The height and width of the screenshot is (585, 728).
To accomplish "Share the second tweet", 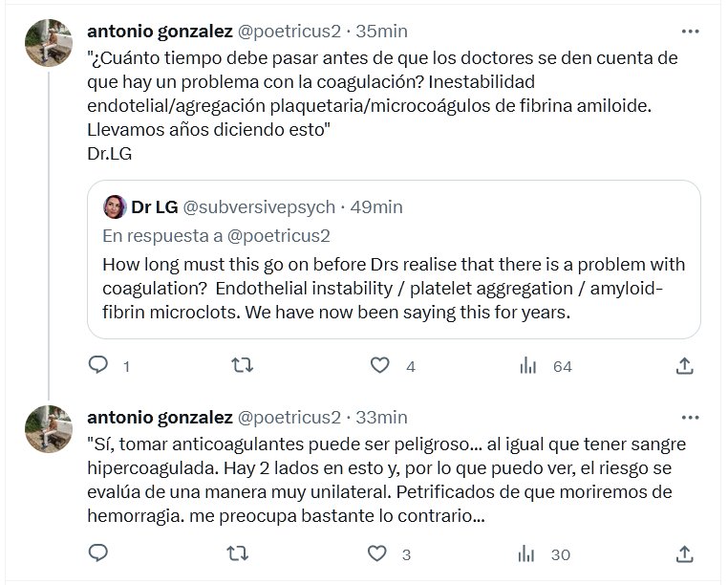I will click(x=684, y=552).
